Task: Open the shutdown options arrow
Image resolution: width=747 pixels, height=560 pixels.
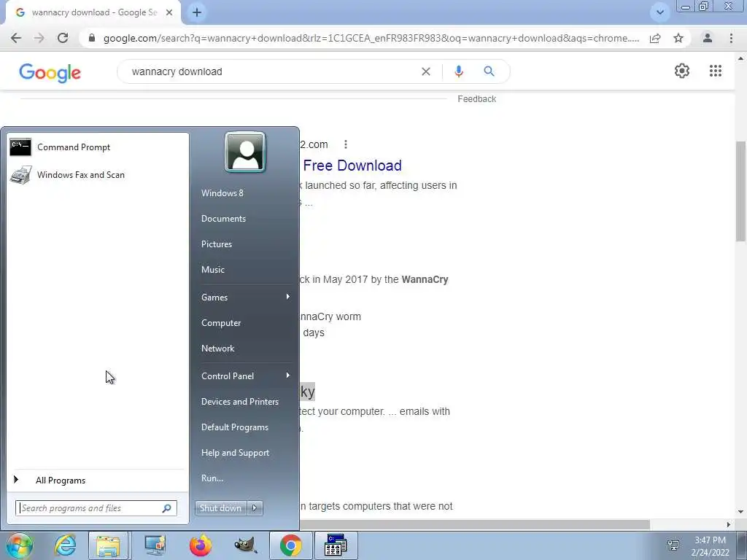Action: point(255,508)
